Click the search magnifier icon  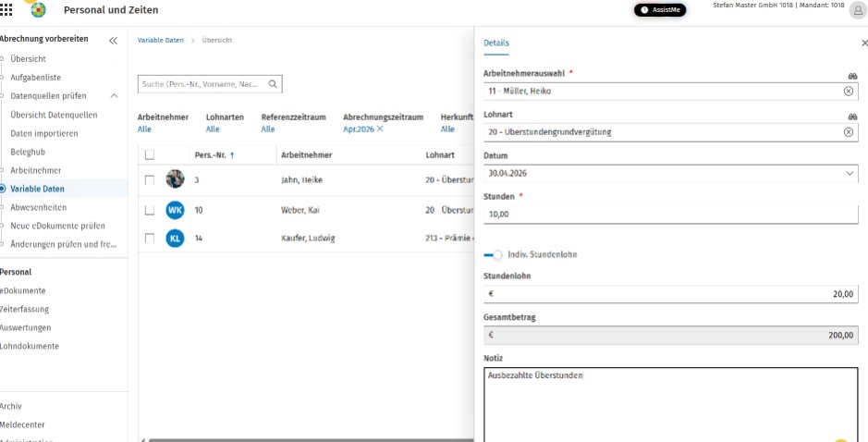[273, 84]
